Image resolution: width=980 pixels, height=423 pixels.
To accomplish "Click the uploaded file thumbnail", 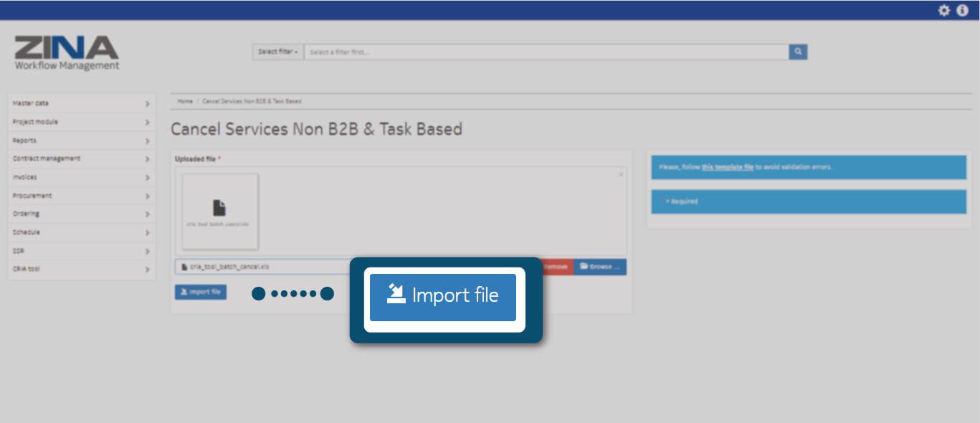I will [220, 211].
